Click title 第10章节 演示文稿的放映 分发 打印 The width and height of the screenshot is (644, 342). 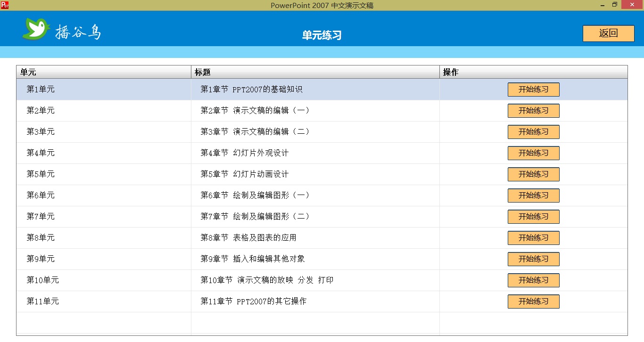(267, 280)
